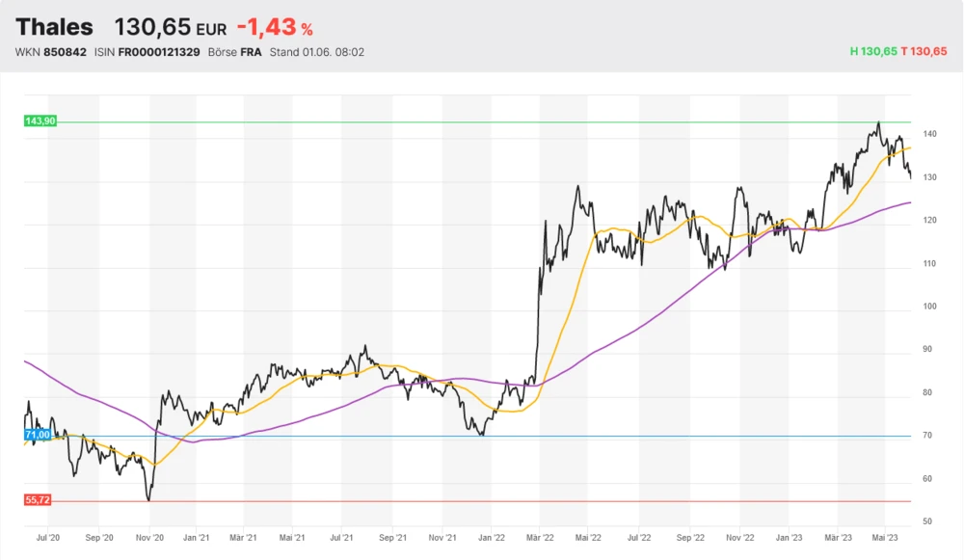Click the Sep '22 timeline label

coord(690,538)
